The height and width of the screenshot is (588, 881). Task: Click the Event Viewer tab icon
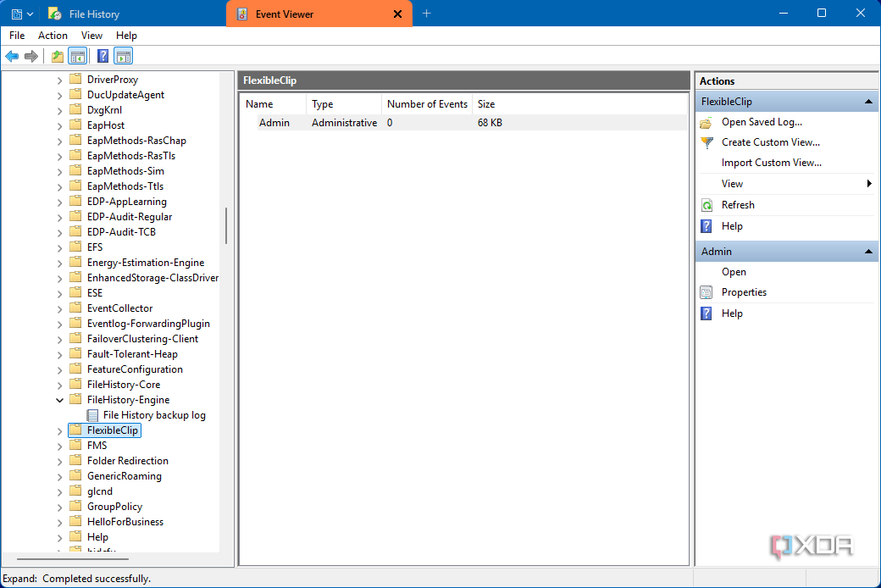coord(242,14)
